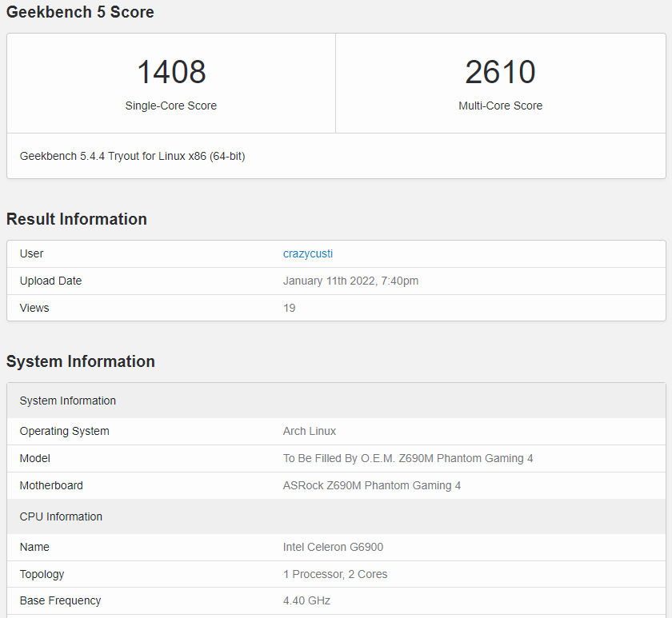Select the 1 Processor, 2 Cores value

[x=335, y=574]
